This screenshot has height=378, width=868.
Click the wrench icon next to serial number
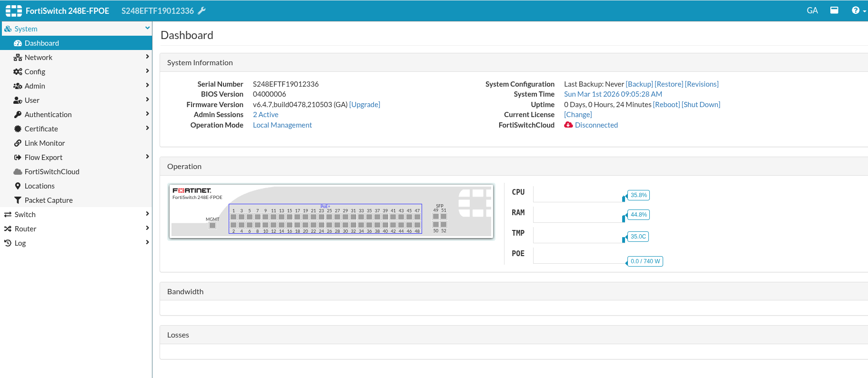[x=202, y=10]
